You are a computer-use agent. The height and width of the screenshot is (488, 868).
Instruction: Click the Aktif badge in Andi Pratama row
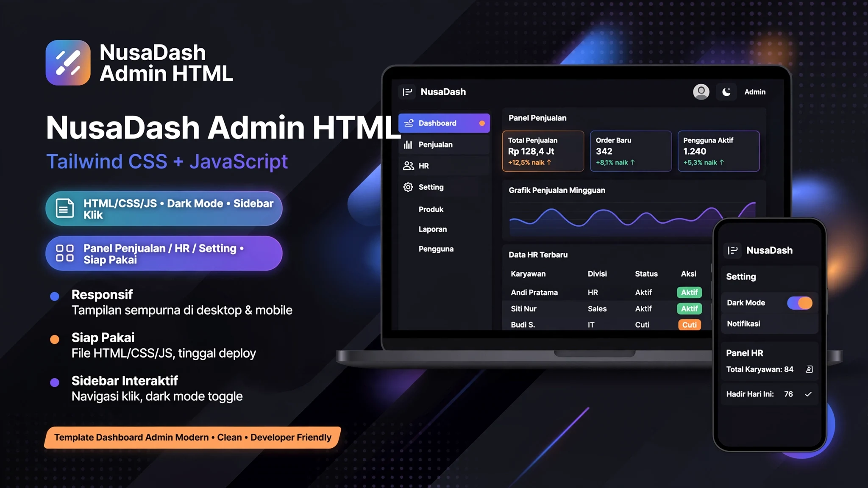(x=689, y=292)
